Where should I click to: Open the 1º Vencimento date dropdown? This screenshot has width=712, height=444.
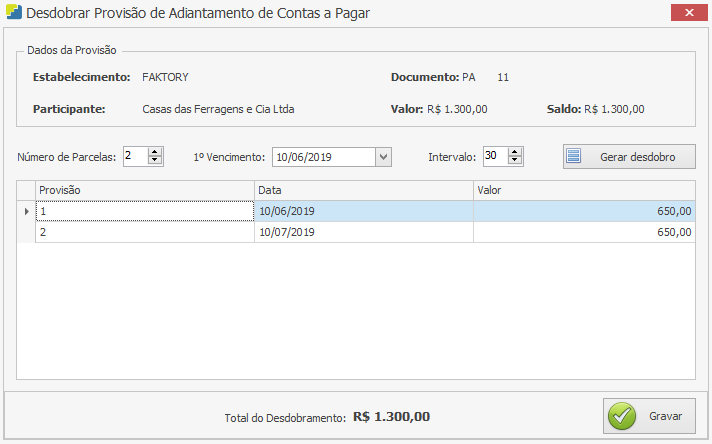pyautogui.click(x=383, y=157)
